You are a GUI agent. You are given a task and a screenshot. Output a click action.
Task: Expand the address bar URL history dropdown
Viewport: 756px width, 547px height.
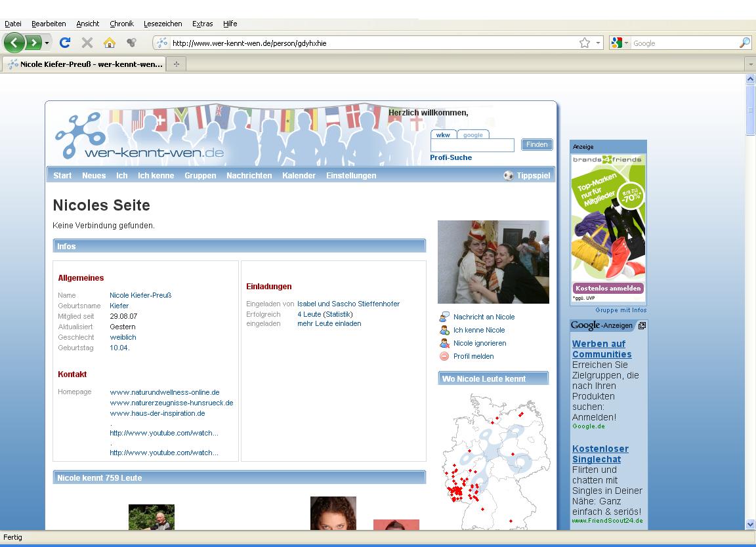click(598, 43)
